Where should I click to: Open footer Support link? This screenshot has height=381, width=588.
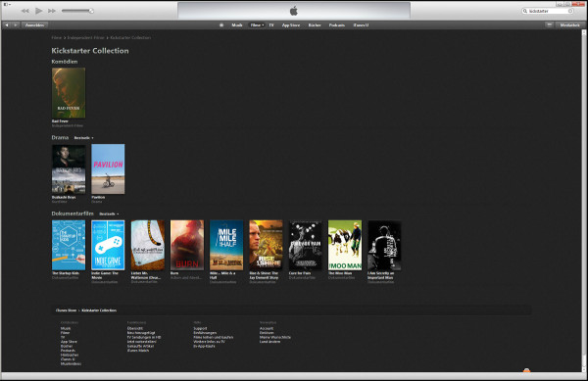(x=200, y=328)
